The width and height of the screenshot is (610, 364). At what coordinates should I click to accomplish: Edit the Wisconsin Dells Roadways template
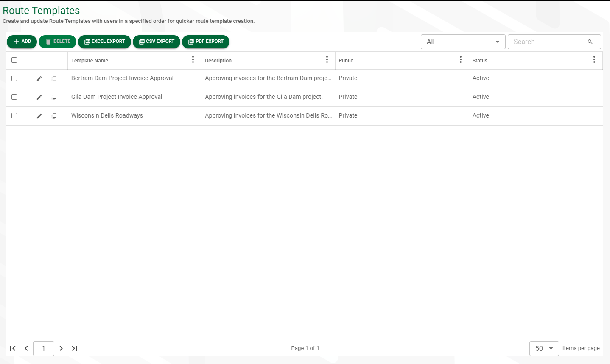coord(39,116)
